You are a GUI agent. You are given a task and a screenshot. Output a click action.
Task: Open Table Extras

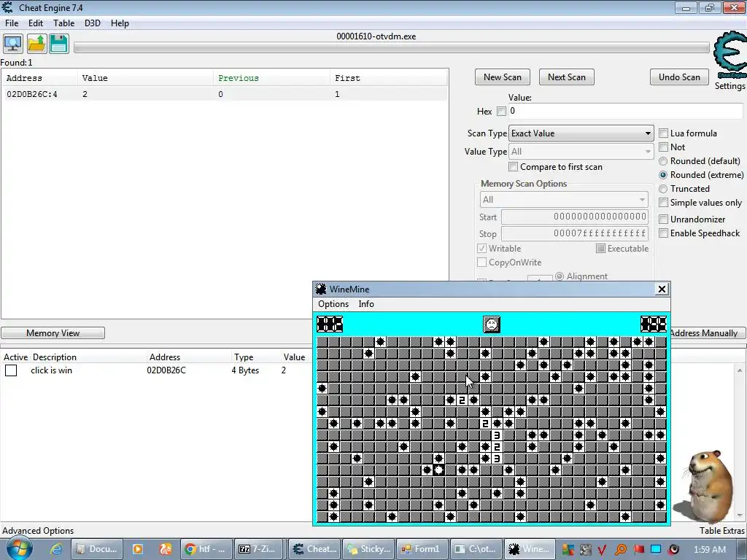pyautogui.click(x=721, y=531)
